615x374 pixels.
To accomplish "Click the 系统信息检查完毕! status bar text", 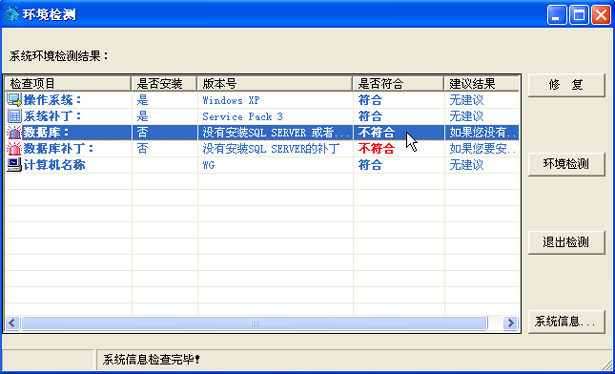I will point(151,359).
